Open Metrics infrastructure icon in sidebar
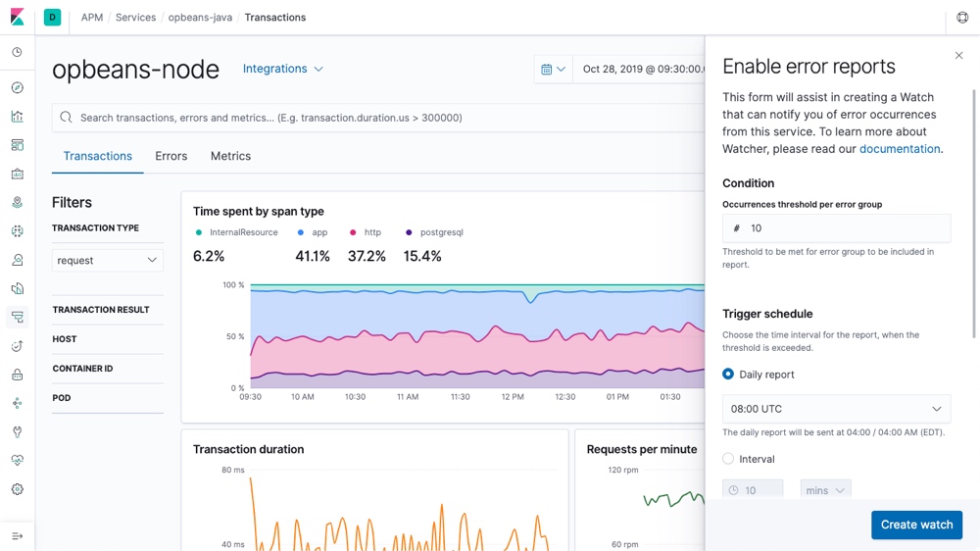This screenshot has height=551, width=980. tap(18, 260)
